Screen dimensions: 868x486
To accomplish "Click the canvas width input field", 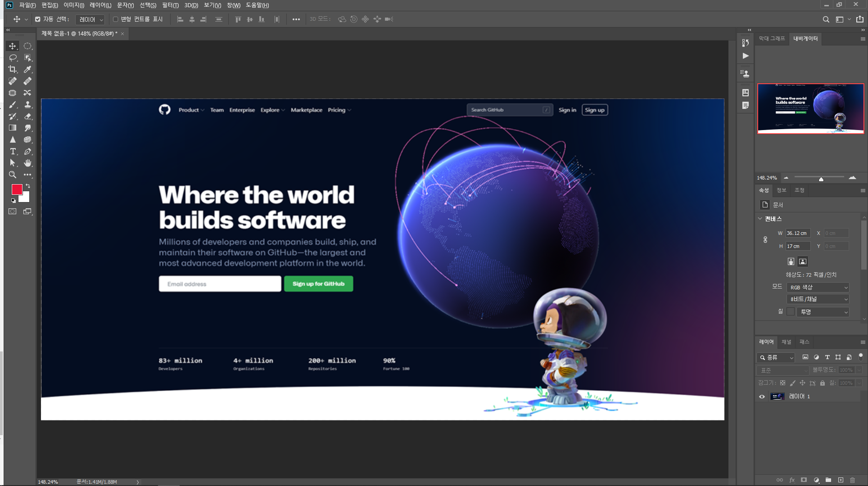I will (797, 233).
